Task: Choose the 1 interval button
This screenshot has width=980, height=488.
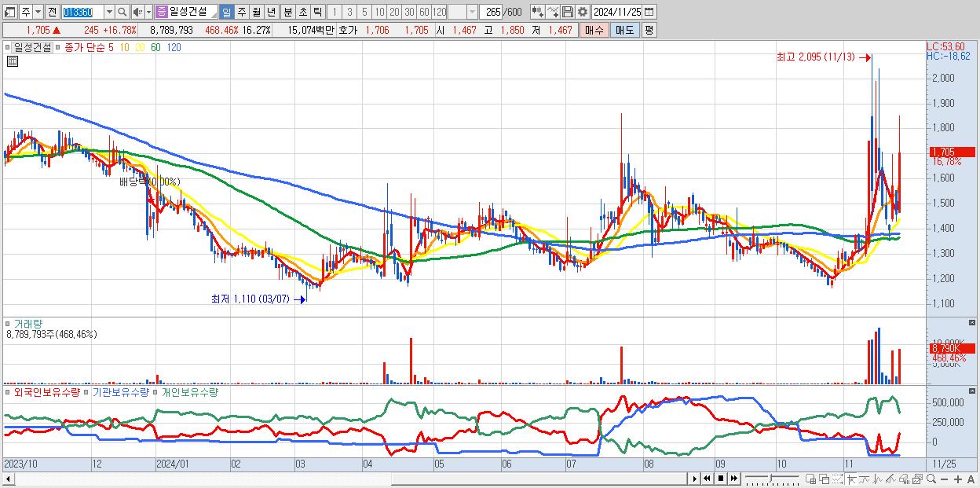Action: pos(334,13)
